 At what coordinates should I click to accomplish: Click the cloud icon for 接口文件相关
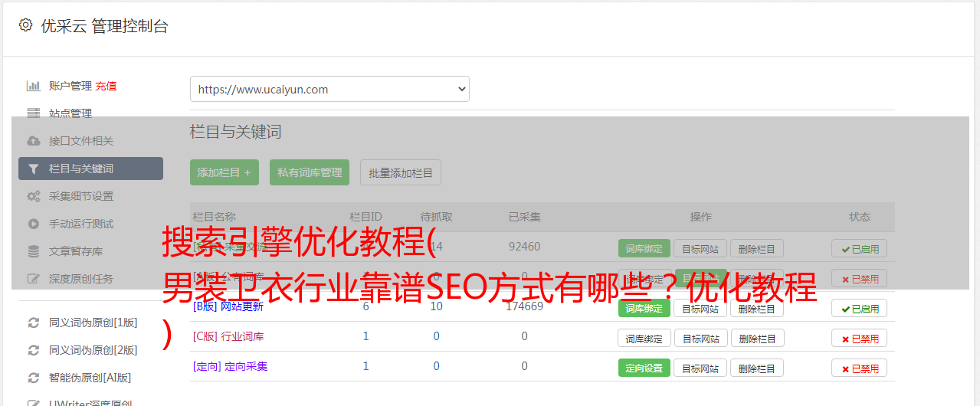pyautogui.click(x=33, y=141)
